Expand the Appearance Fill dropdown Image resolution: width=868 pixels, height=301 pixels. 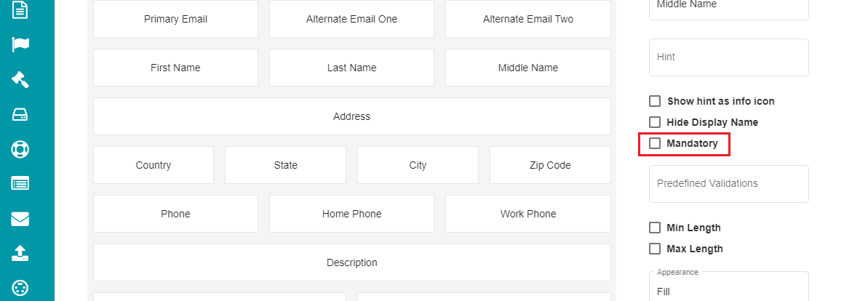(x=728, y=286)
